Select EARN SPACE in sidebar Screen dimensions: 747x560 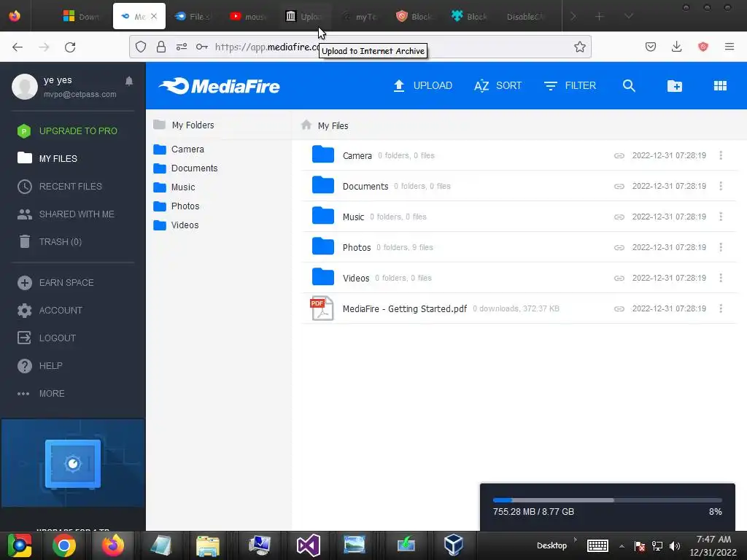(x=55, y=283)
